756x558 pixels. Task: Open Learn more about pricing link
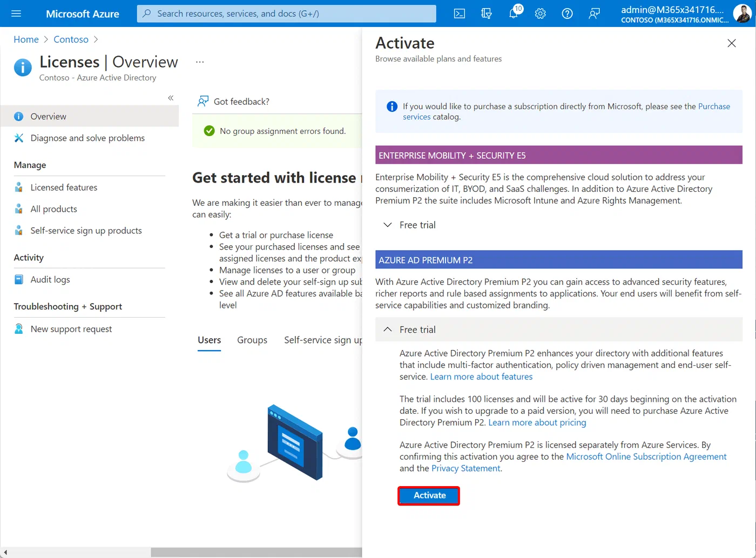click(x=537, y=422)
